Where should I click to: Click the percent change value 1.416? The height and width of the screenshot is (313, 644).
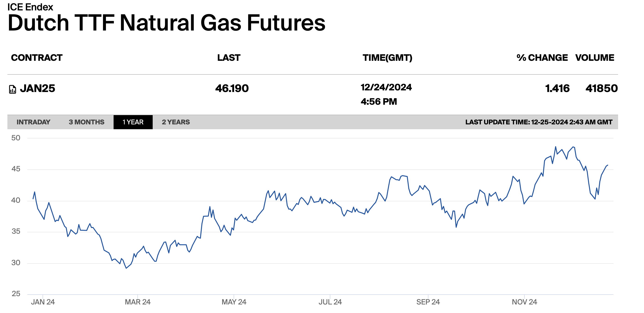pyautogui.click(x=557, y=89)
